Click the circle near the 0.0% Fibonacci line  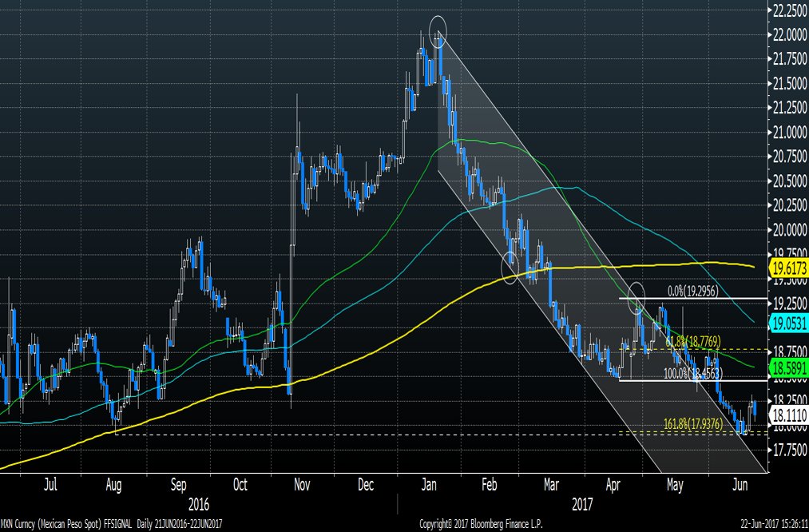[x=636, y=298]
